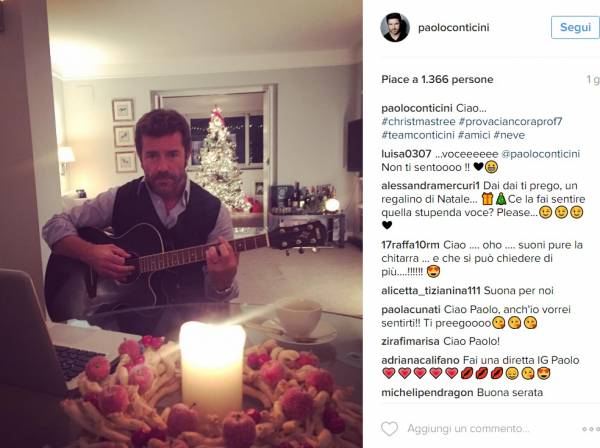Open adrianacalifano commenter profile
600x448 pixels.
[x=420, y=360]
